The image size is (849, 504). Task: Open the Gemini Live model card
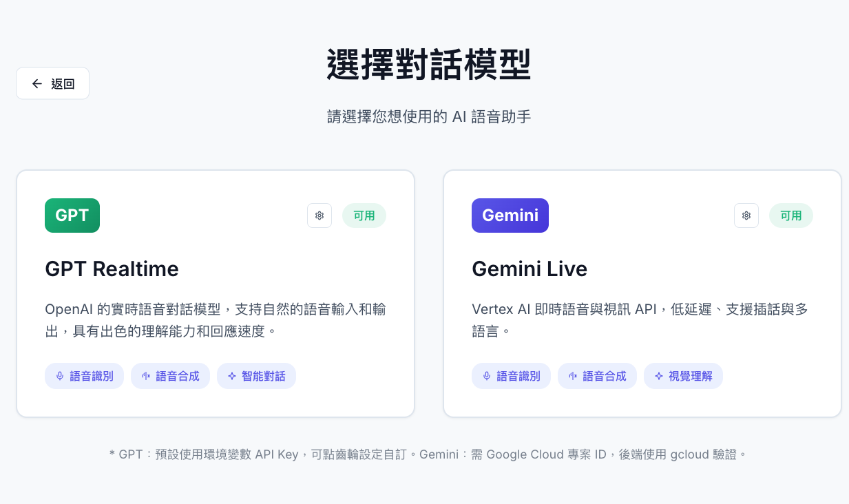point(642,293)
